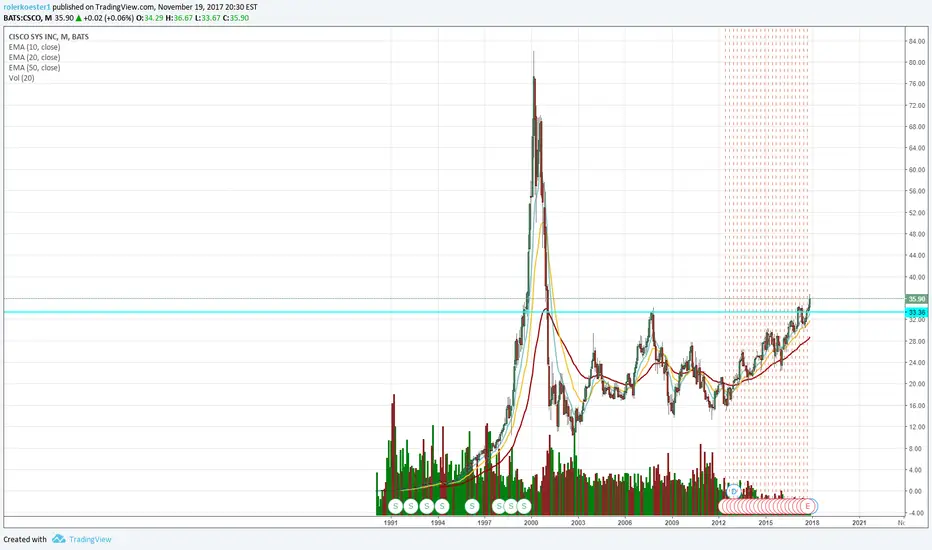This screenshot has width=932, height=550.
Task: Click the blue dividend D marker
Action: tap(733, 491)
